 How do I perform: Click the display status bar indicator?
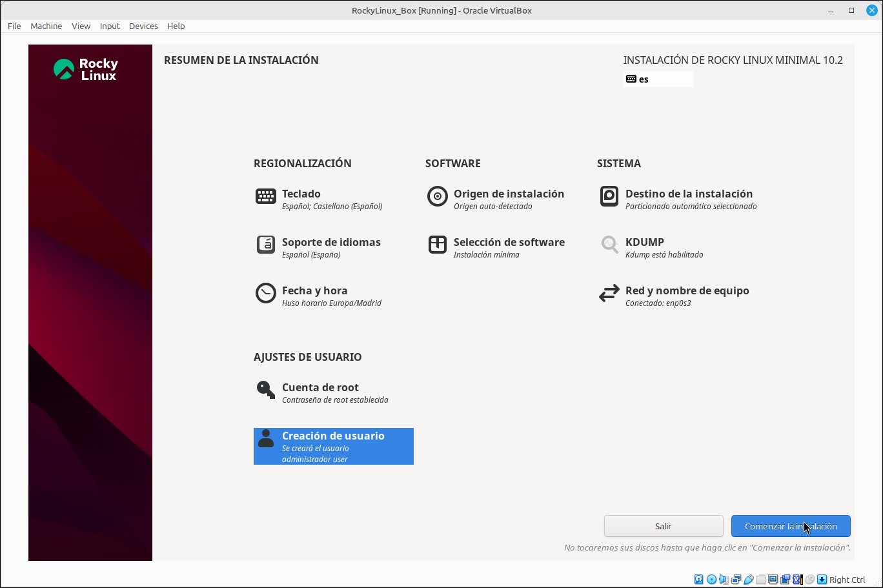click(773, 580)
